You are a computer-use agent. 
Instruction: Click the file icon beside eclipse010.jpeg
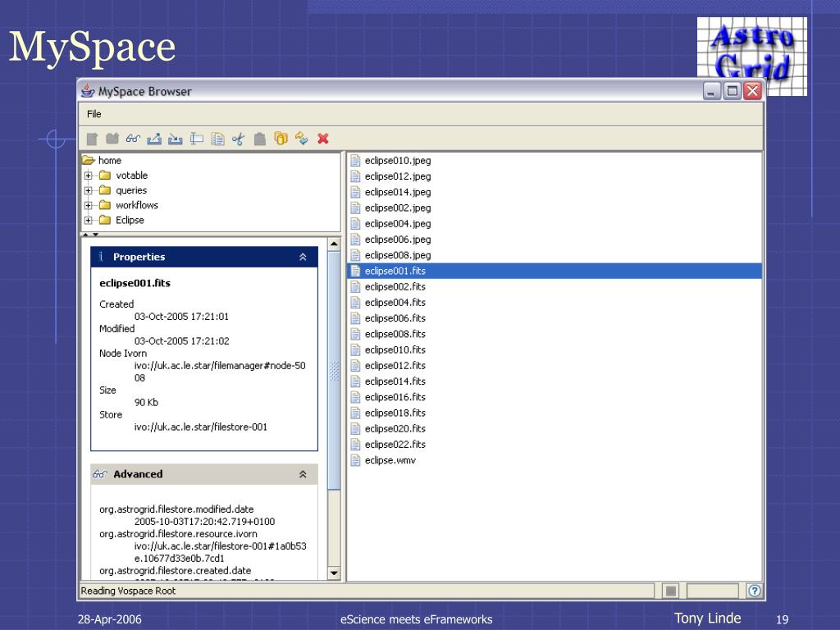click(x=356, y=160)
